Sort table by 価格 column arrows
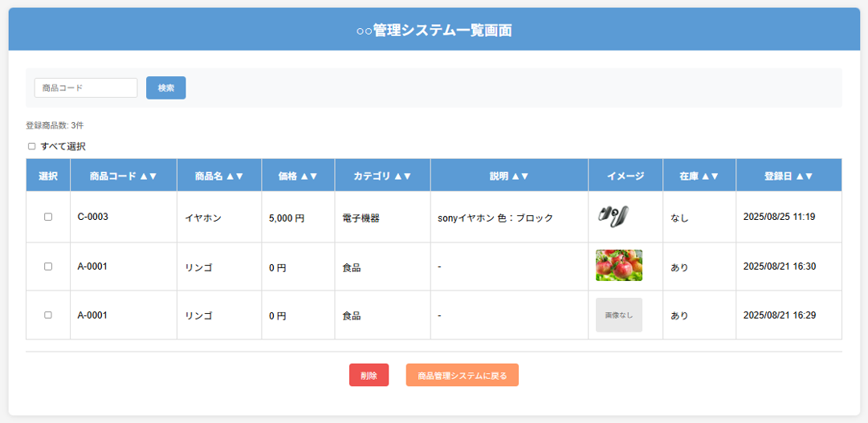The image size is (868, 423). [x=308, y=176]
